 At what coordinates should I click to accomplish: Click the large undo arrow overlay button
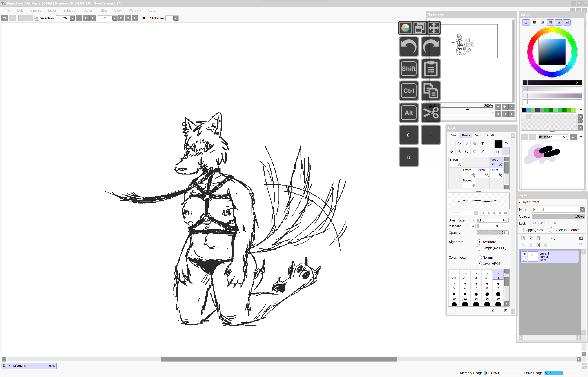pyautogui.click(x=409, y=47)
